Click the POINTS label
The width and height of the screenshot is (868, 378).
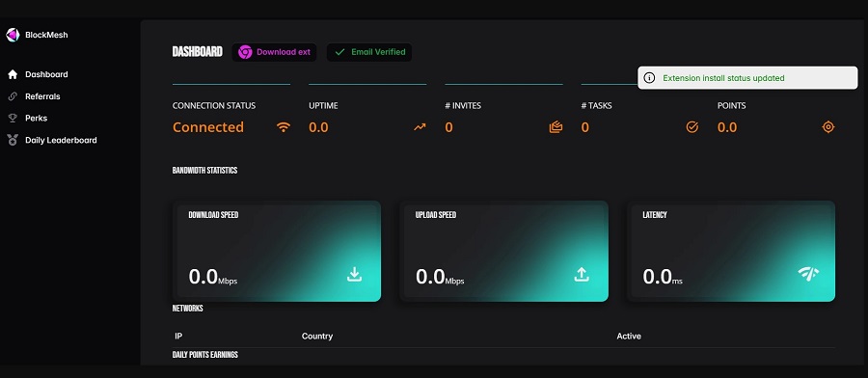tap(732, 106)
